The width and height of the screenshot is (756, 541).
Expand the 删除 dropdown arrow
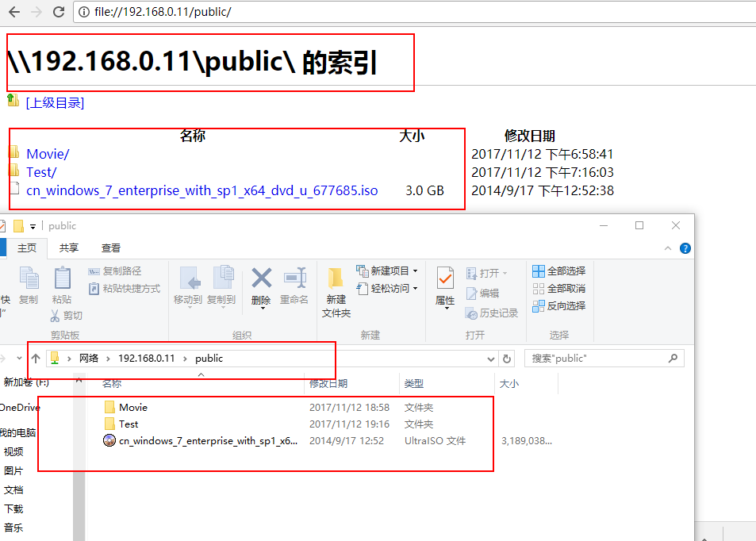point(263,308)
